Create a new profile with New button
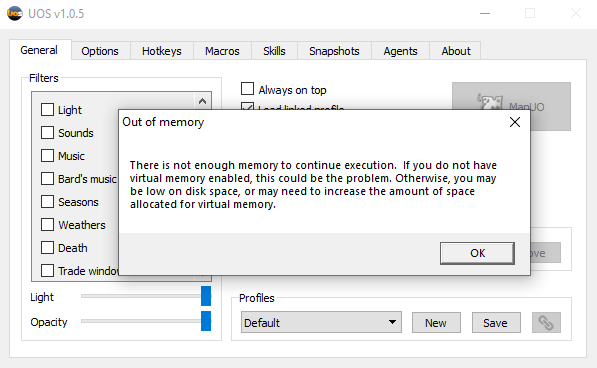597x368 pixels. 436,323
